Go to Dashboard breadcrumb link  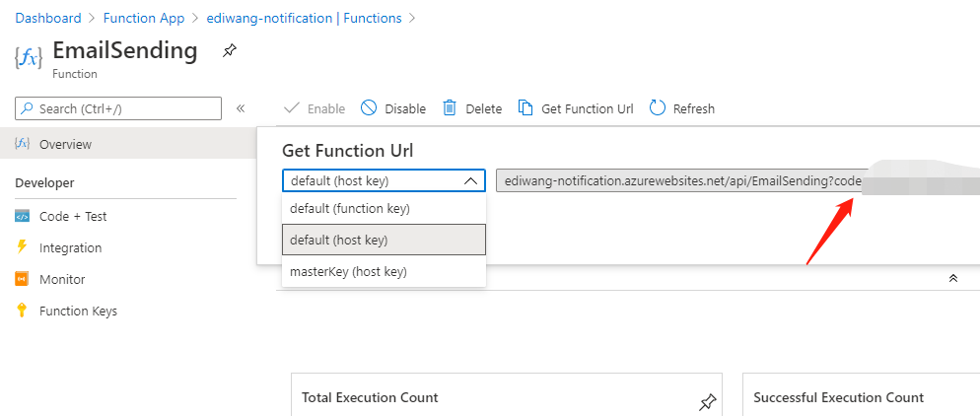pos(46,18)
